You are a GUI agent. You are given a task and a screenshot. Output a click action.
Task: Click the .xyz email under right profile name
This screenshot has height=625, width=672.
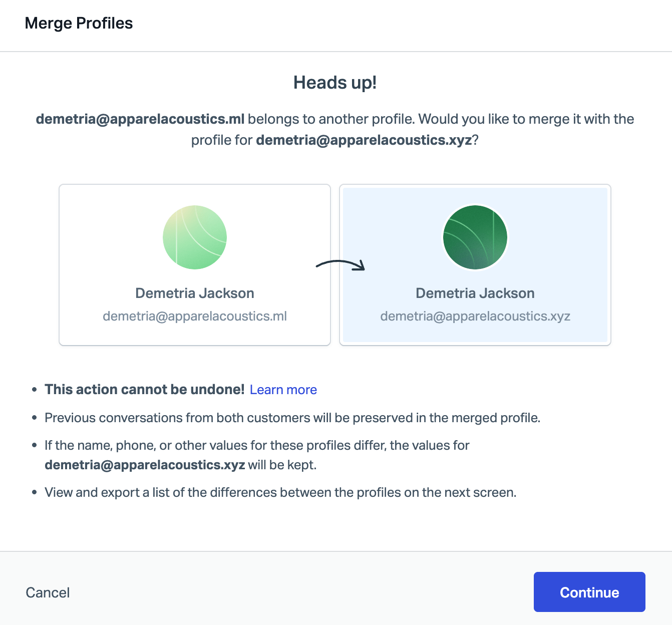475,316
